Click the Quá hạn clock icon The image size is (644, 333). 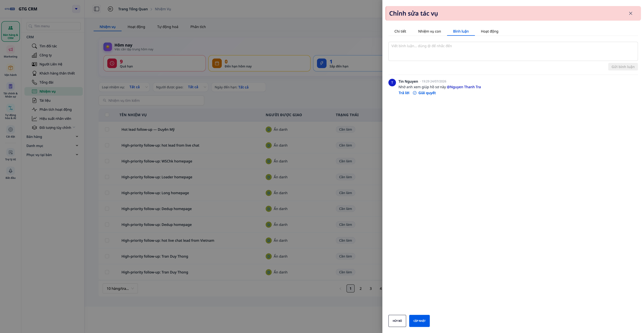(112, 63)
